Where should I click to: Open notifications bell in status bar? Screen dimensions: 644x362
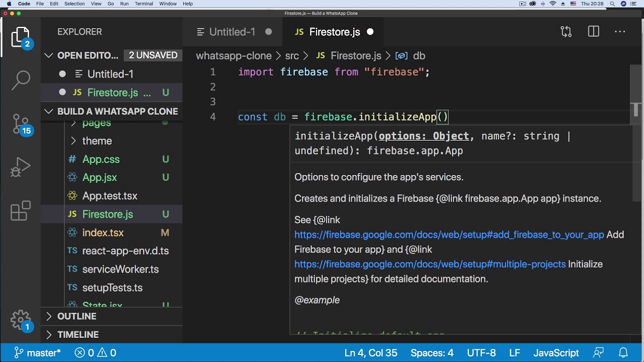[x=623, y=352]
